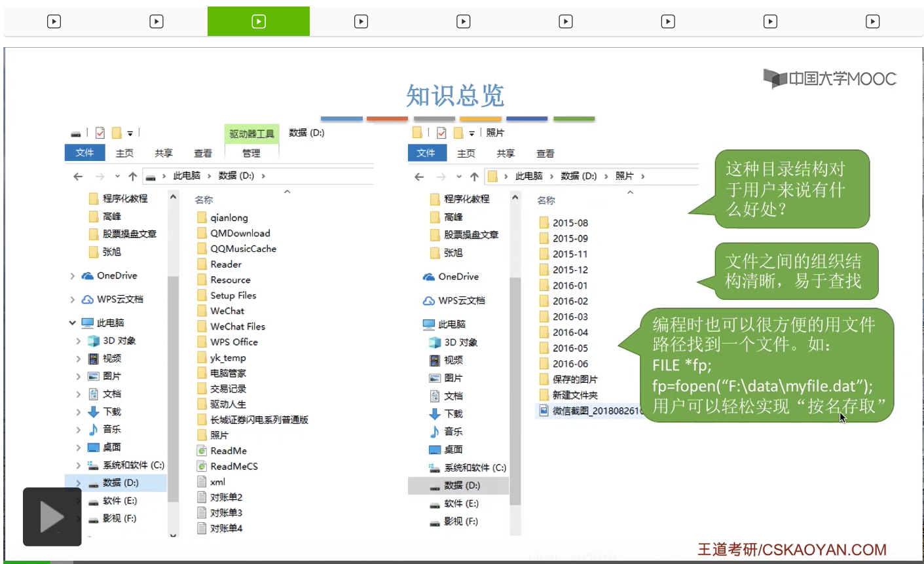Click the properties checkmark icon in 照片 title bar
Image resolution: width=924 pixels, height=564 pixels.
441,133
